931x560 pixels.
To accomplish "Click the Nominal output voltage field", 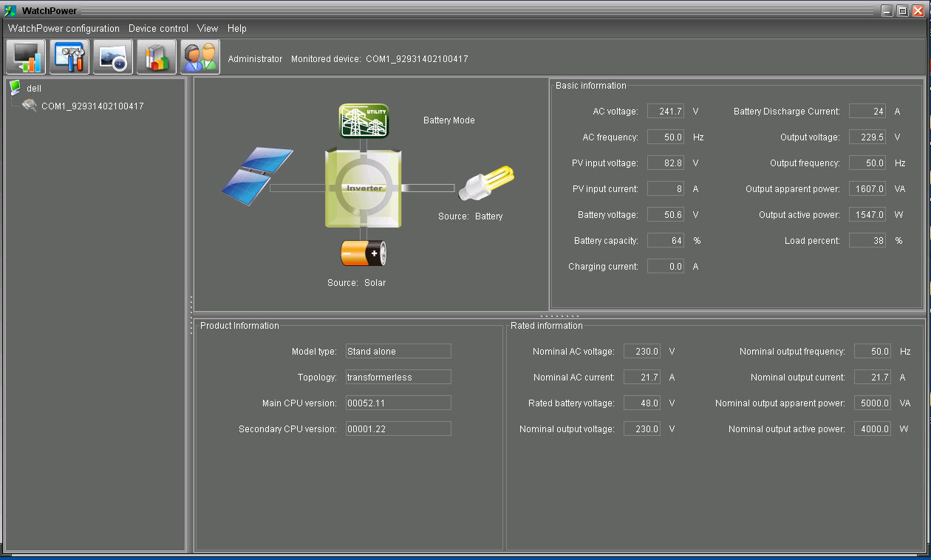I will coord(642,428).
